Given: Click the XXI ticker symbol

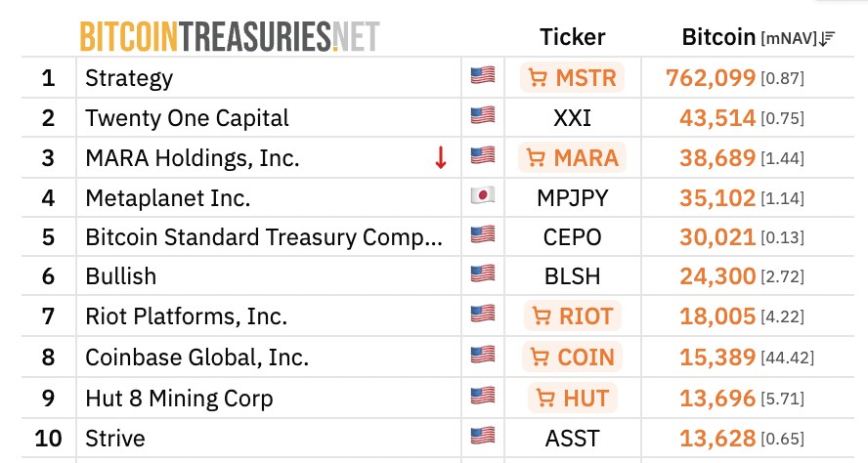Looking at the screenshot, I should pos(573,118).
